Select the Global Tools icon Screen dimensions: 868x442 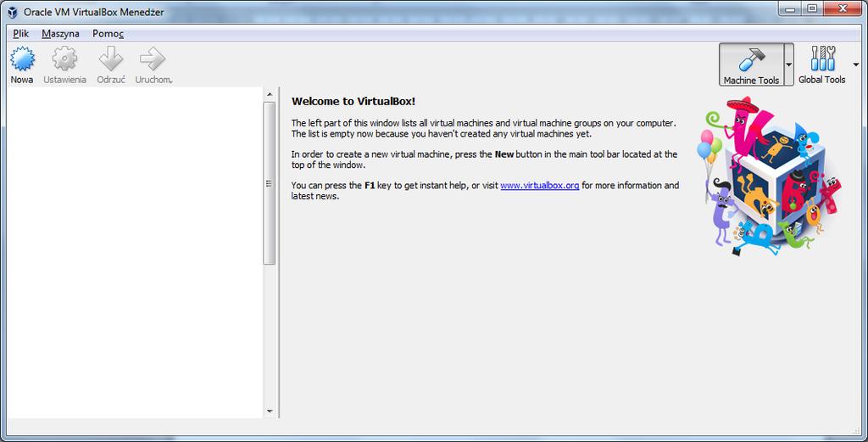(822, 59)
